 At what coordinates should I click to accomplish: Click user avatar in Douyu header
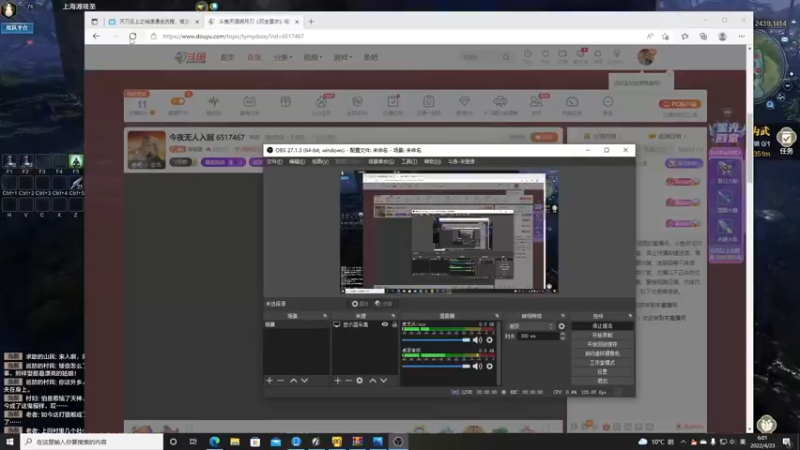pyautogui.click(x=646, y=57)
